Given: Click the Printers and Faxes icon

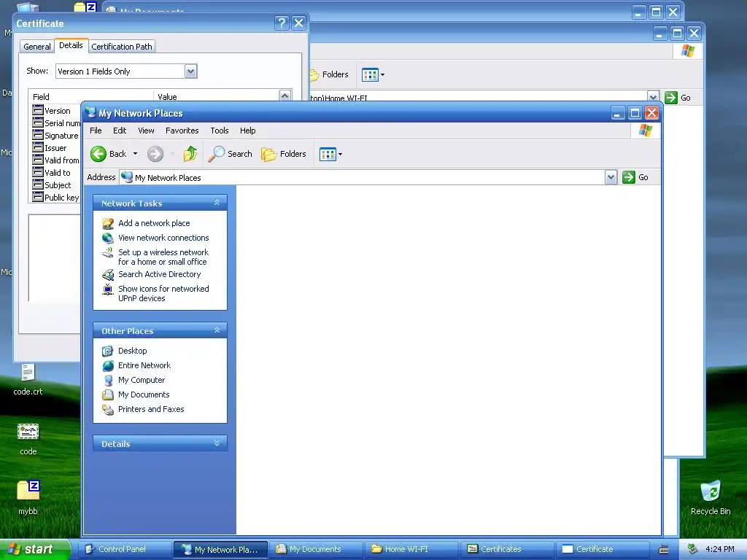Looking at the screenshot, I should tap(108, 410).
